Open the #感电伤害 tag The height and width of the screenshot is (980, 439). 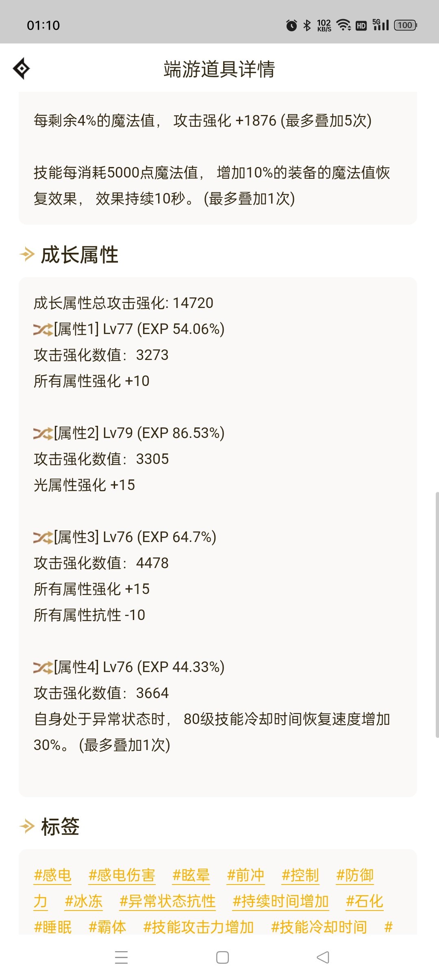click(x=122, y=875)
